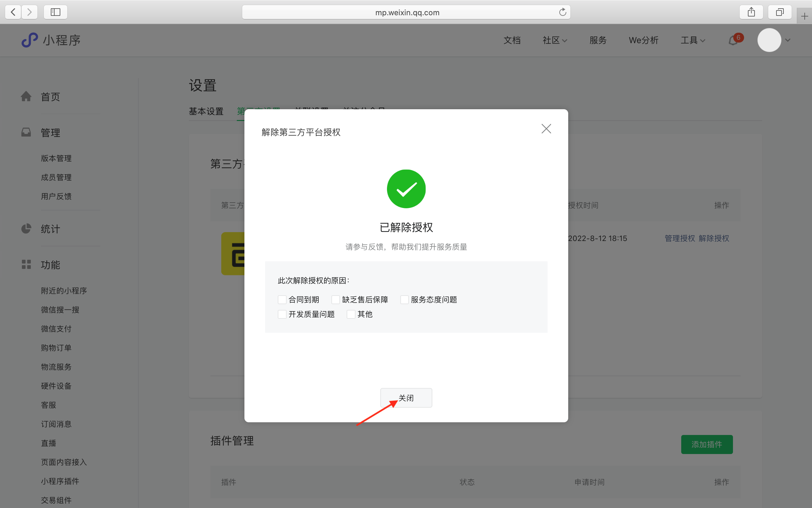Click the pie chart icon beside 统计
The image size is (812, 508).
(26, 229)
